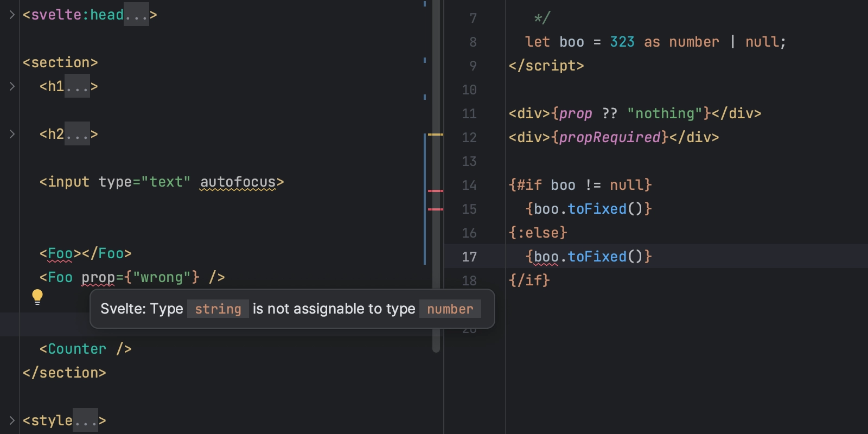Click the folded placeholder in svelte:head
The height and width of the screenshot is (434, 868).
point(137,15)
